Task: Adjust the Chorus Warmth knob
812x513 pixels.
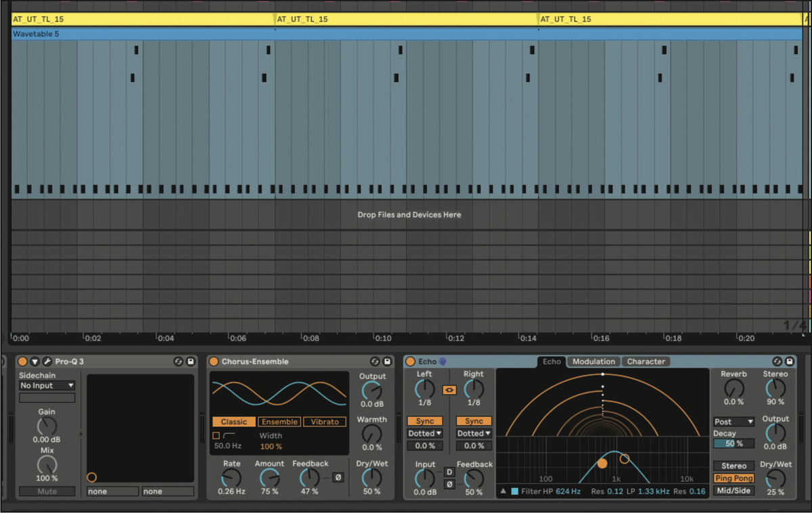Action: click(371, 434)
